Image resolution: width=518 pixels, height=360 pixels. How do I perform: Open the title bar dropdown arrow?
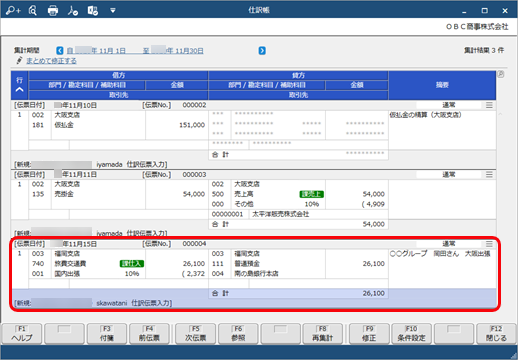tap(113, 11)
